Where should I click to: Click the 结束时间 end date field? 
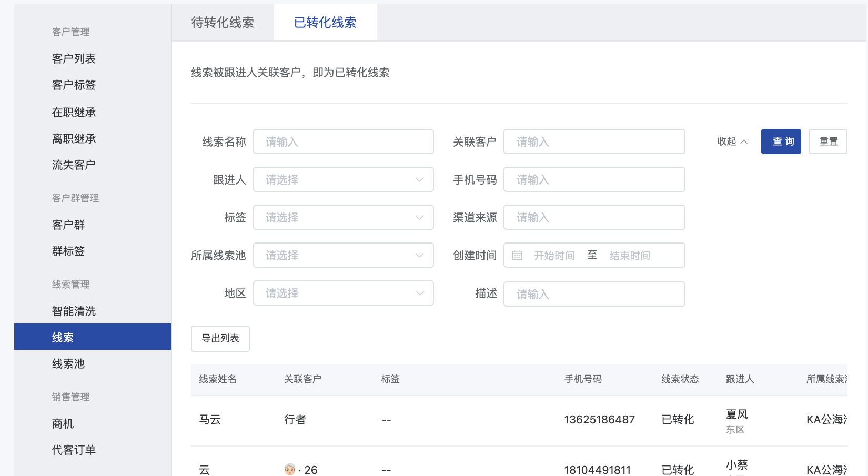pyautogui.click(x=630, y=256)
